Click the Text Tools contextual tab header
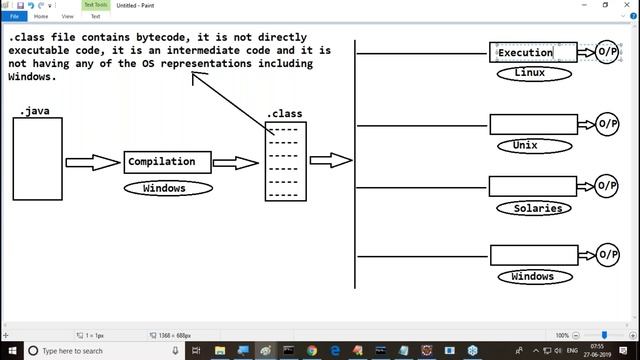Screen dimensions: 640x360 click(x=96, y=5)
